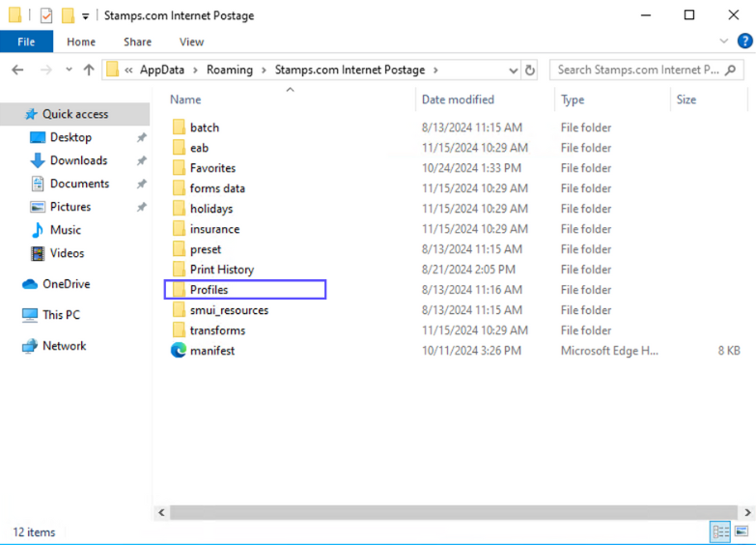Unpin Pictures using its pin icon
The height and width of the screenshot is (545, 756).
141,207
